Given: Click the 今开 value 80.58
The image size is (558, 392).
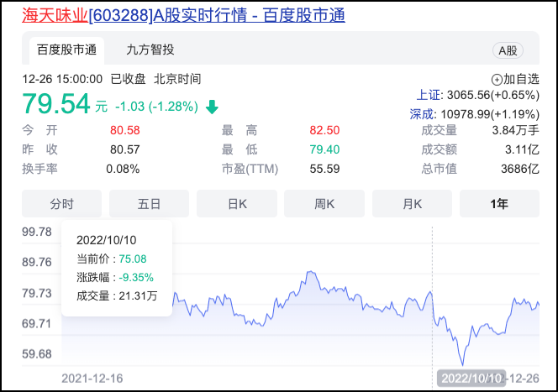Looking at the screenshot, I should tap(125, 130).
